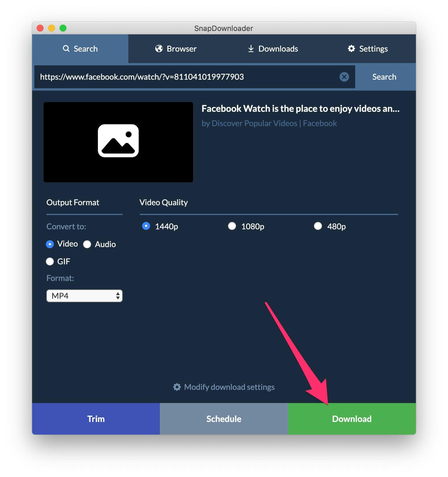The height and width of the screenshot is (477, 448).
Task: Click the Trim button
Action: [96, 419]
